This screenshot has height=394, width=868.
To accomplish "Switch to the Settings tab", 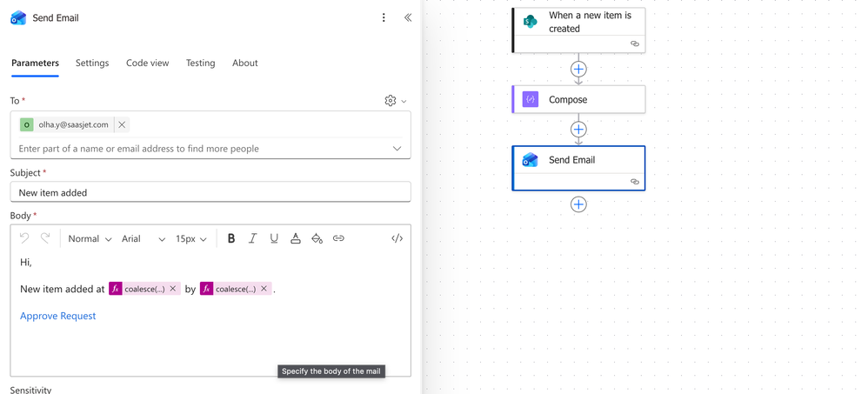I will 92,63.
